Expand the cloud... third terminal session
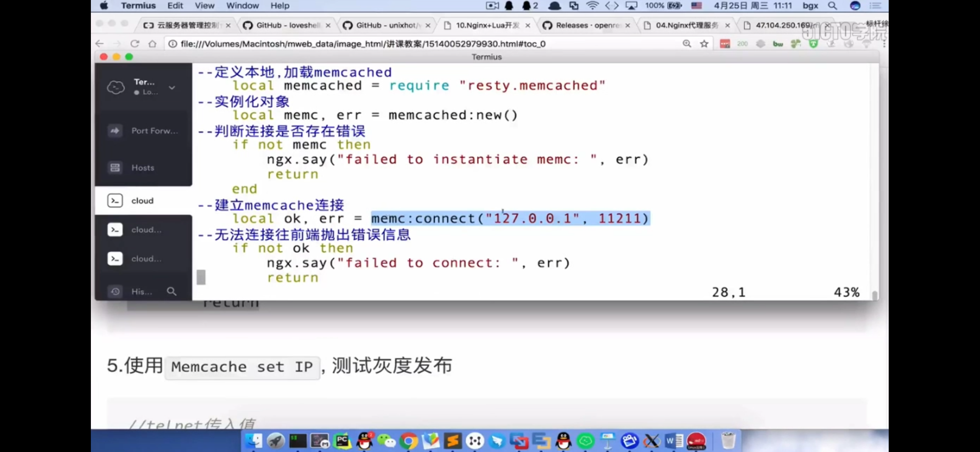980x452 pixels. click(146, 259)
